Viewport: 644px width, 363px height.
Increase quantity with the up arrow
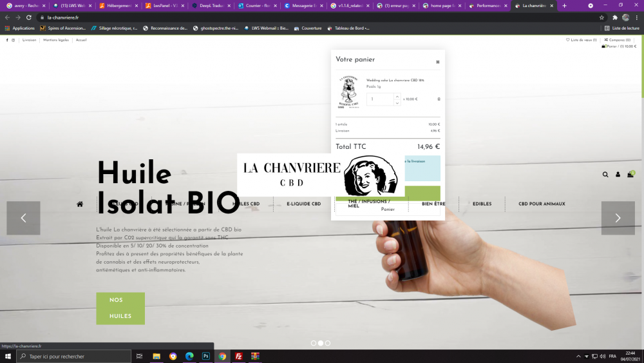(x=397, y=97)
